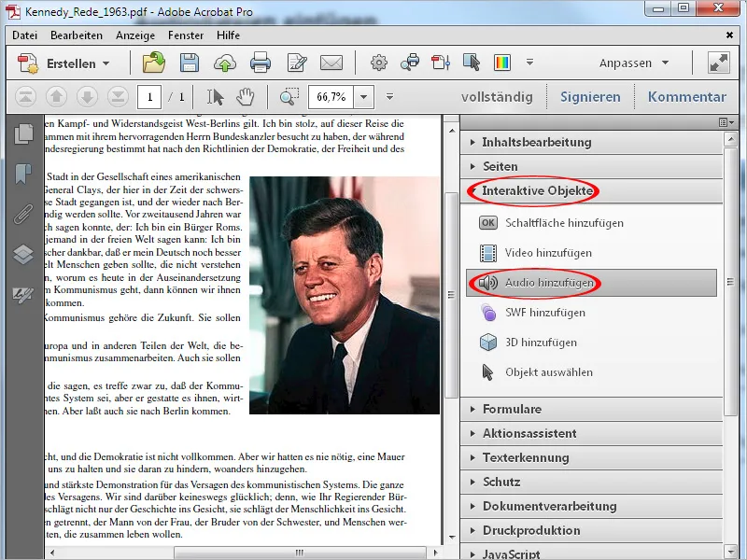Click the document vertical scrollbar down arrow
This screenshot has width=747, height=560.
click(x=452, y=538)
